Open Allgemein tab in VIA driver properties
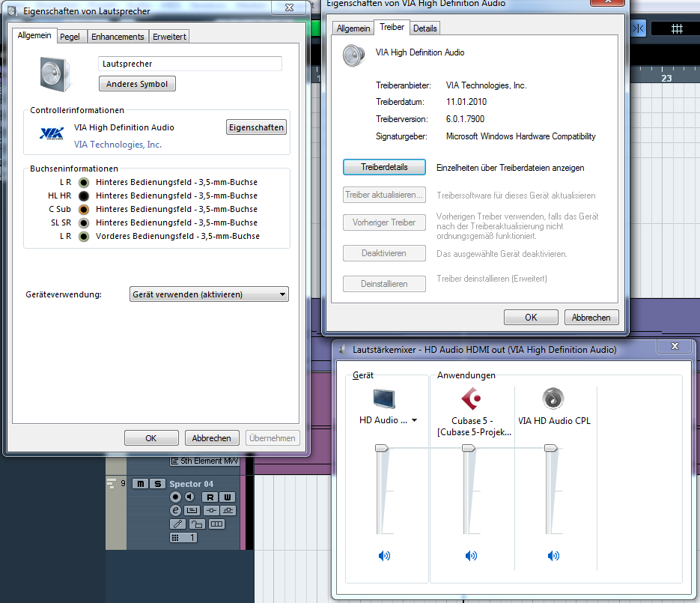Viewport: 700px width, 603px height. (353, 28)
